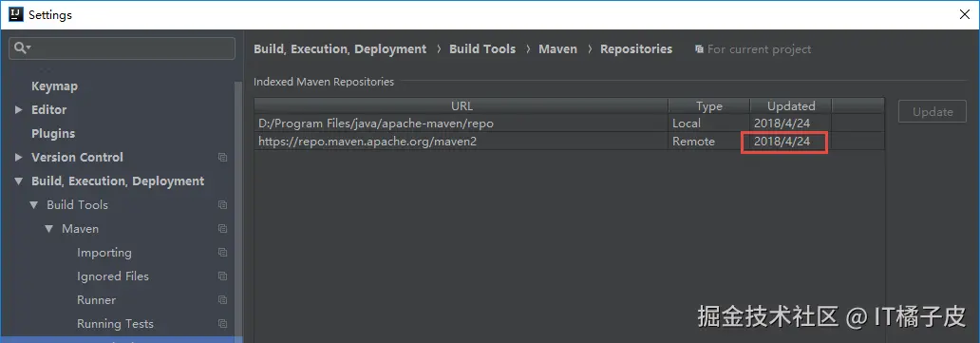Click Maven breadcrumb in header
The width and height of the screenshot is (980, 343).
(558, 48)
